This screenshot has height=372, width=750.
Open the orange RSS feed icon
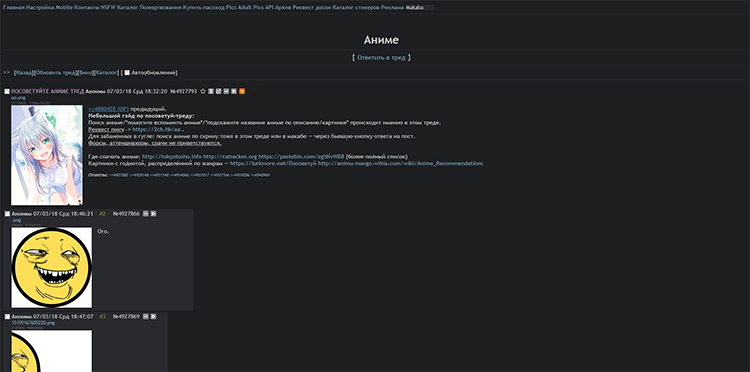[242, 91]
